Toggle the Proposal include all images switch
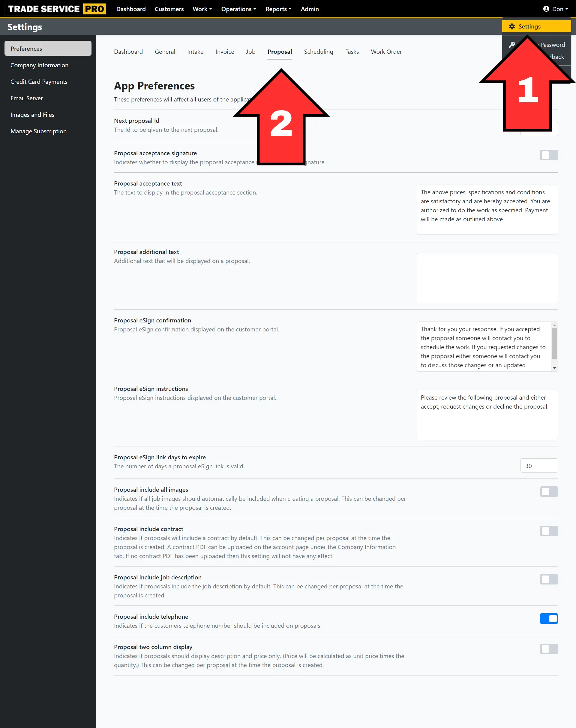The width and height of the screenshot is (576, 728). pyautogui.click(x=548, y=491)
